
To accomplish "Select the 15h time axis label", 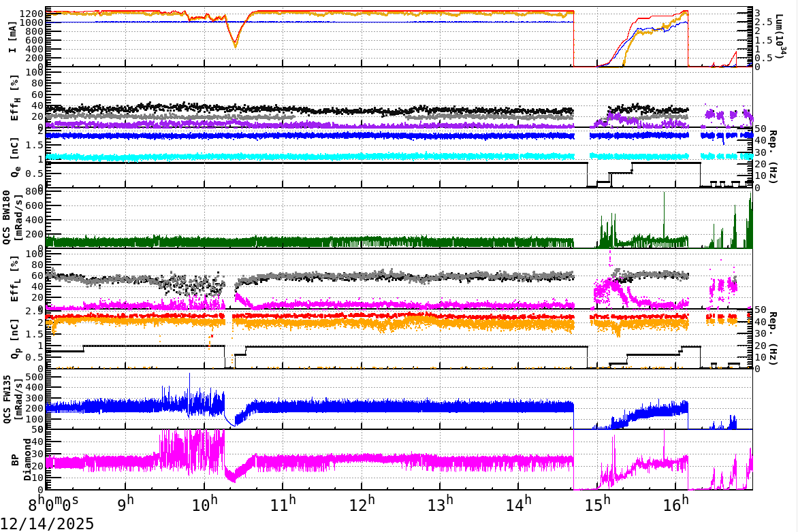I will [x=598, y=504].
